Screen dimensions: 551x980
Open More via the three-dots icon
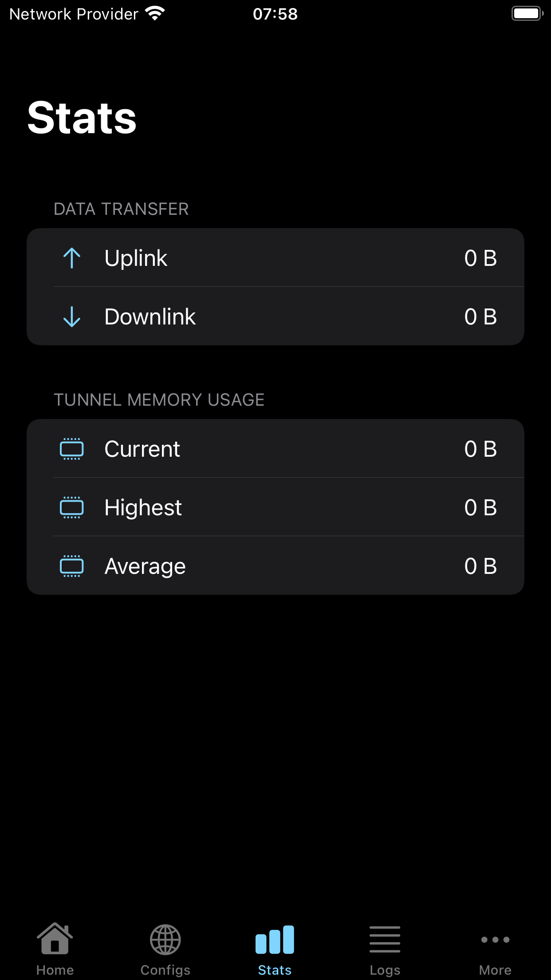(495, 939)
